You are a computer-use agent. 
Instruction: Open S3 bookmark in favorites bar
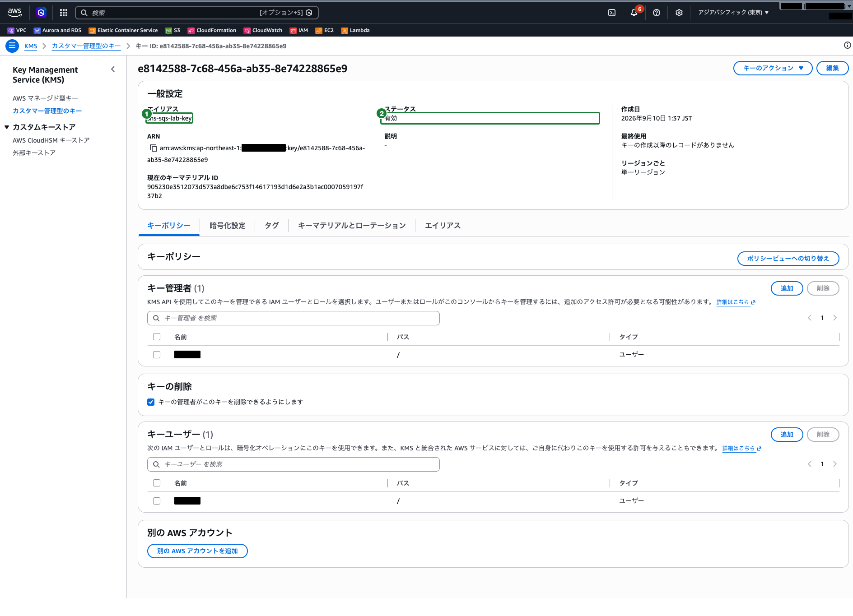[x=172, y=30]
